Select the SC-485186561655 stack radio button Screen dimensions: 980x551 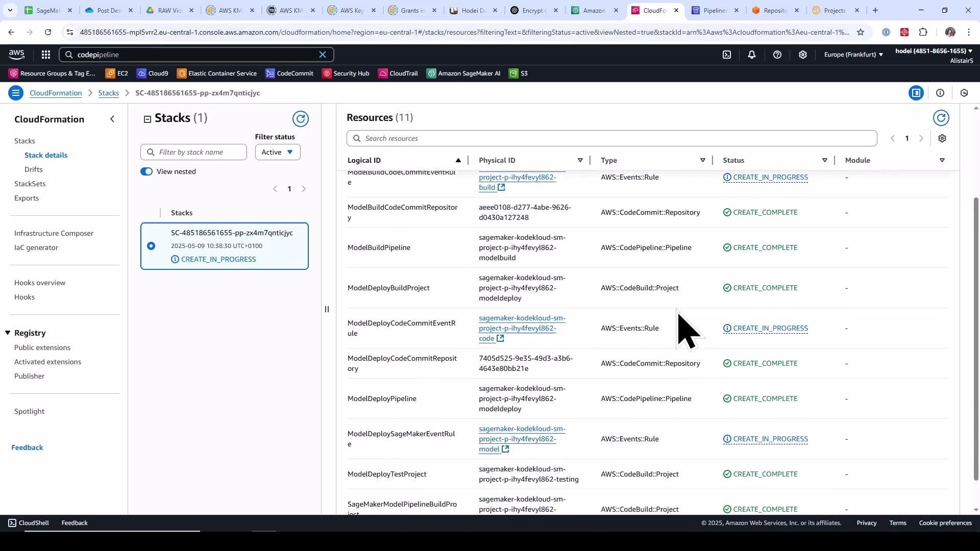pyautogui.click(x=151, y=246)
